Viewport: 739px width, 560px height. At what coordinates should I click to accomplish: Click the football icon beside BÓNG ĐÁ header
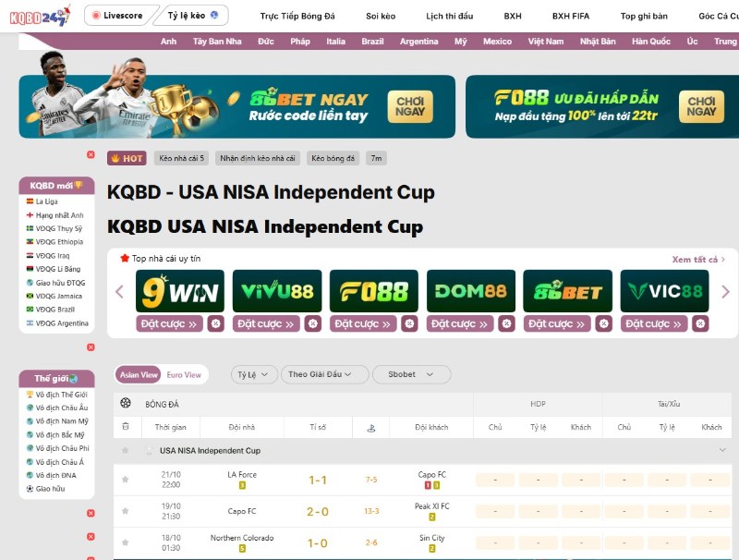[126, 403]
